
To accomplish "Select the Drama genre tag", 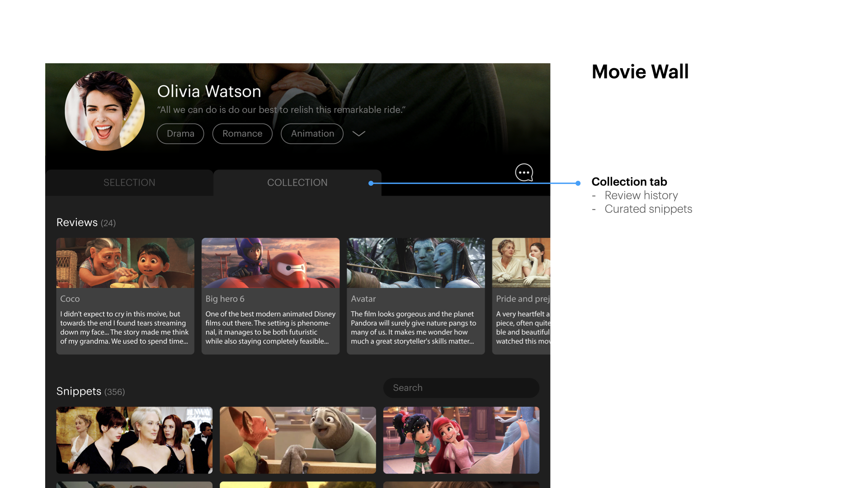I will click(180, 134).
